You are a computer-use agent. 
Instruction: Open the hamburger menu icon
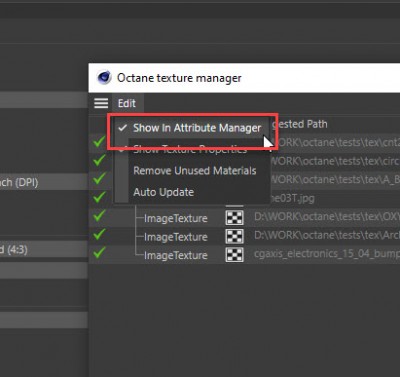coord(101,103)
